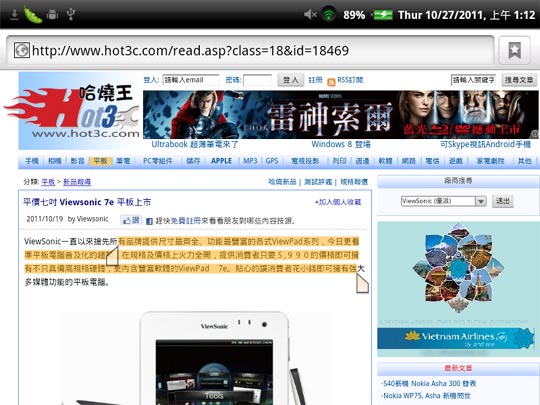Select the 相機 navigation tab

[x=54, y=161]
